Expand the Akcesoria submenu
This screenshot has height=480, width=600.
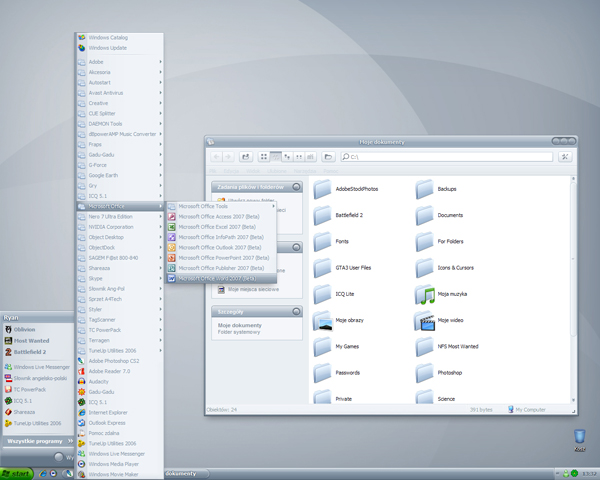point(120,72)
